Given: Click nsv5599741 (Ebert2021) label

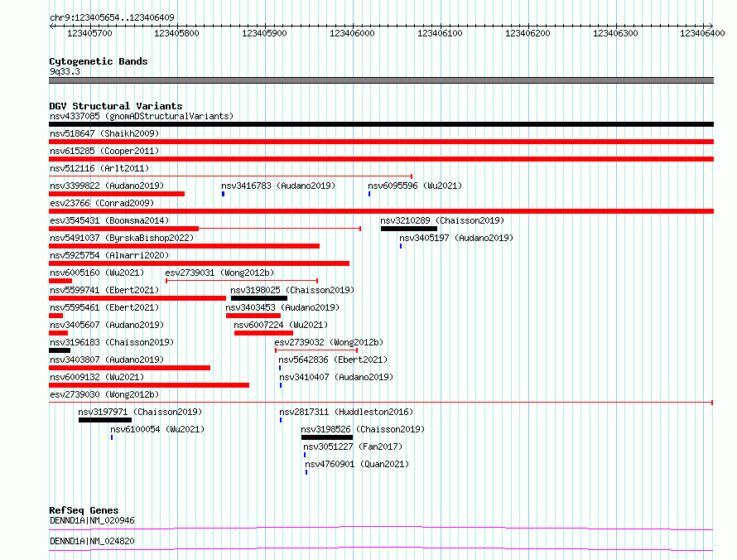Looking at the screenshot, I should (x=104, y=290).
